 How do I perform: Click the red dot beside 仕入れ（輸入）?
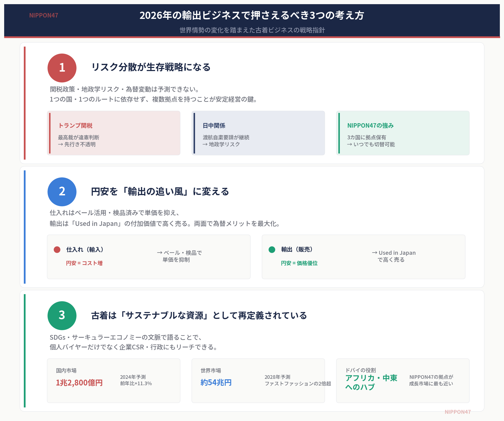click(x=57, y=249)
